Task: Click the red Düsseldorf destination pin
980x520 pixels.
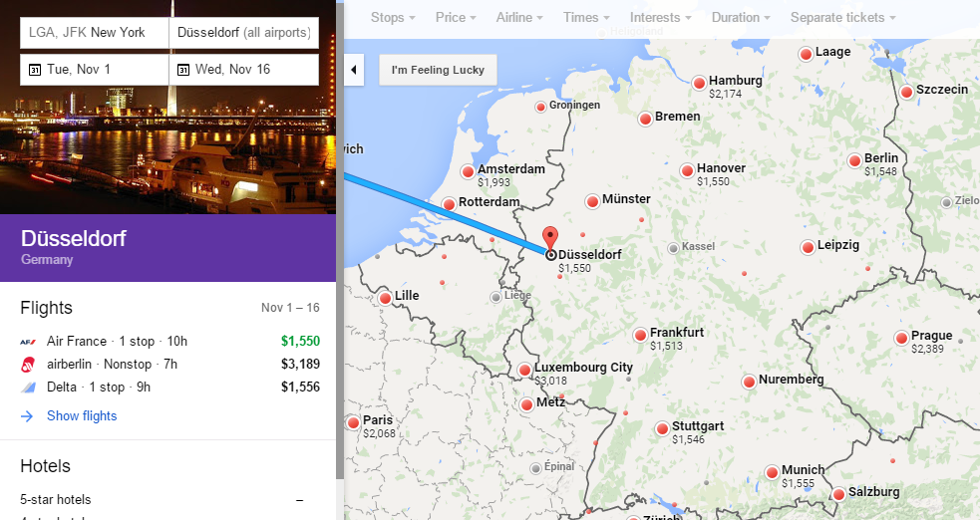Action: pyautogui.click(x=549, y=239)
